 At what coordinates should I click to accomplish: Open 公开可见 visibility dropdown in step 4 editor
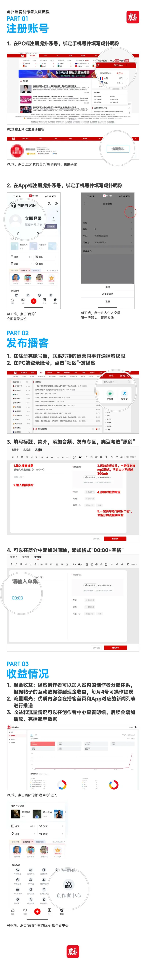97,647
